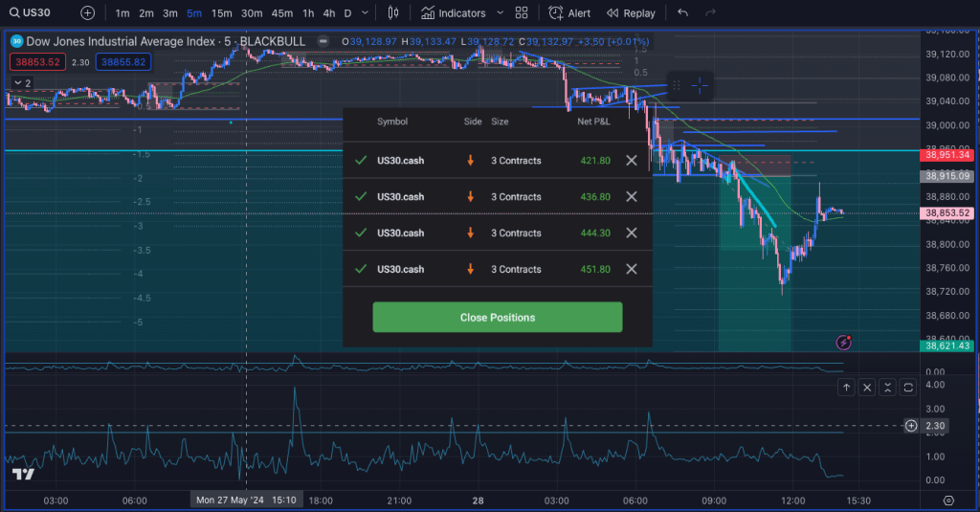The width and height of the screenshot is (980, 512).
Task: Open the layout templates grid icon
Action: tap(521, 13)
